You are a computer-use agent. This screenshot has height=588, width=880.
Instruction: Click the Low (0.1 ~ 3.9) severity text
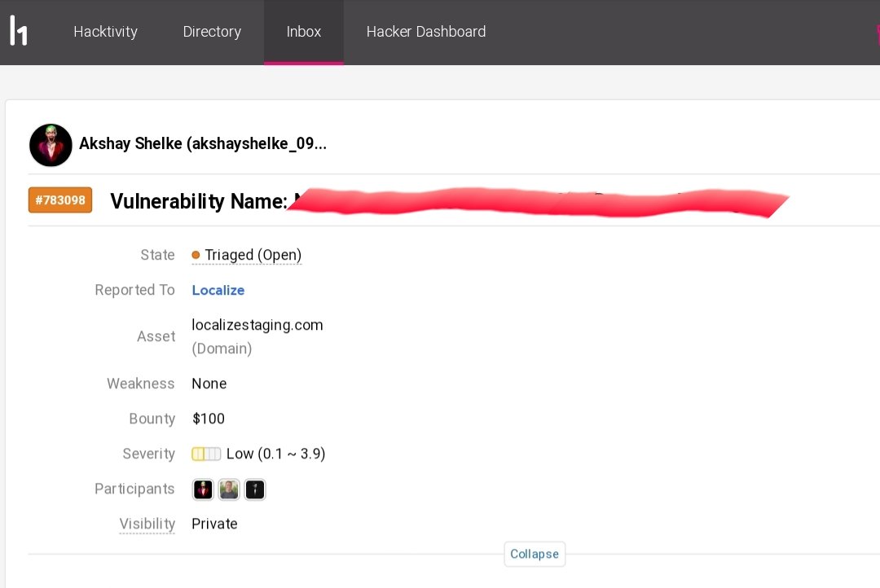276,454
